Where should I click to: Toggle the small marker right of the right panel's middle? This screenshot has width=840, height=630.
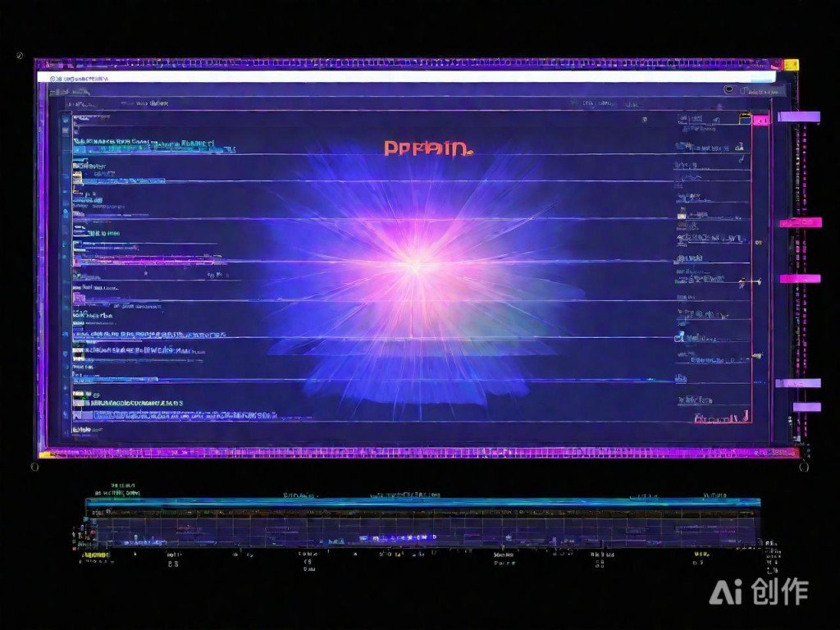tap(758, 244)
